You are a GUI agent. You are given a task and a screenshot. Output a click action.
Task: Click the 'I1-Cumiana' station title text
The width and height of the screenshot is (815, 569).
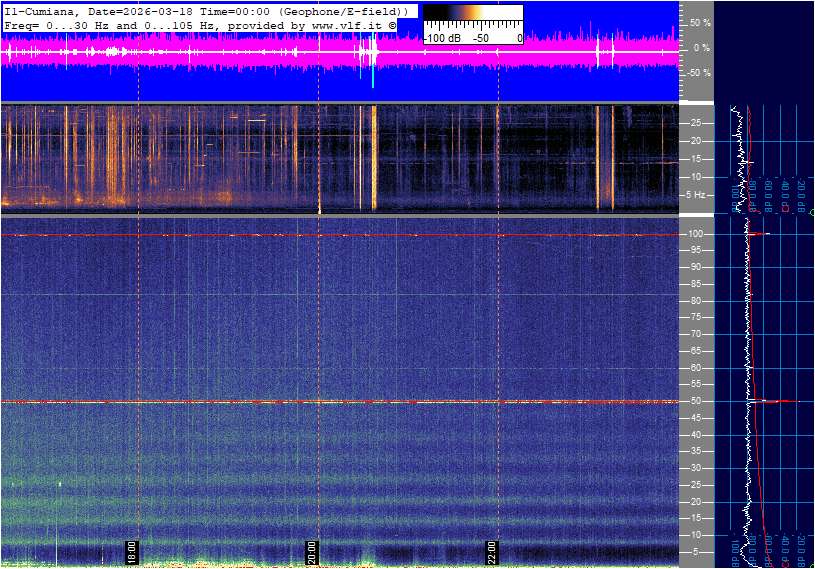coord(37,11)
